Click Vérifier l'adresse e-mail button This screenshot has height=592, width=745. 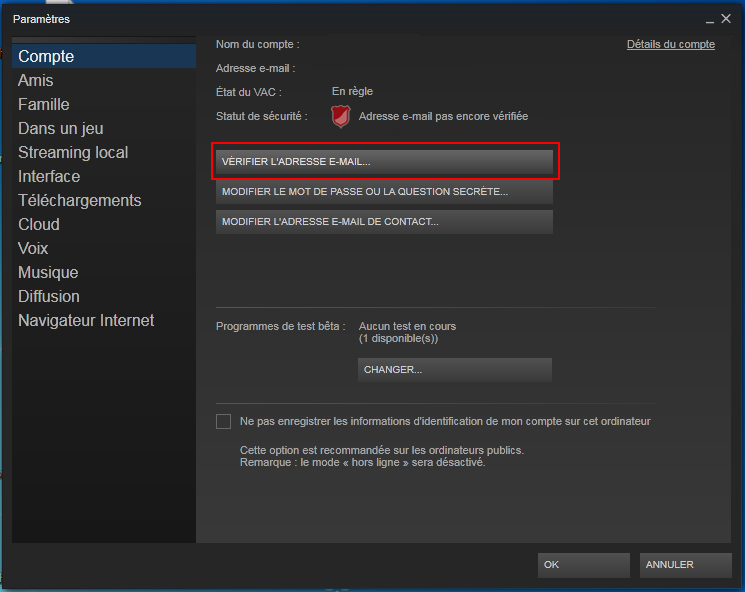tap(384, 162)
